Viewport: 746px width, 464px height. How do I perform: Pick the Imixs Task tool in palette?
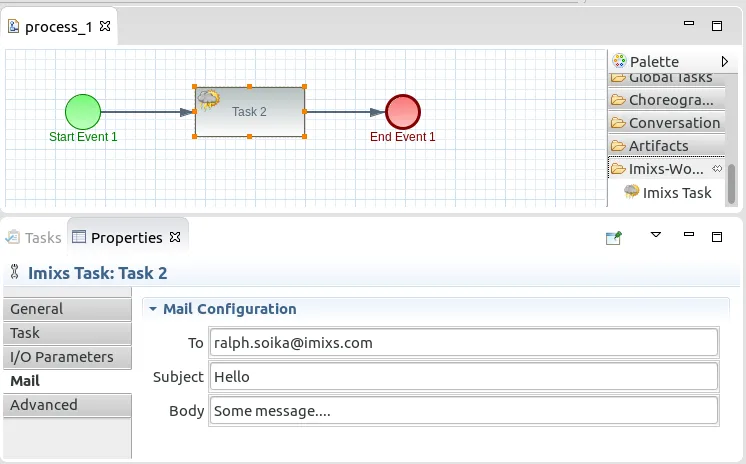(667, 193)
